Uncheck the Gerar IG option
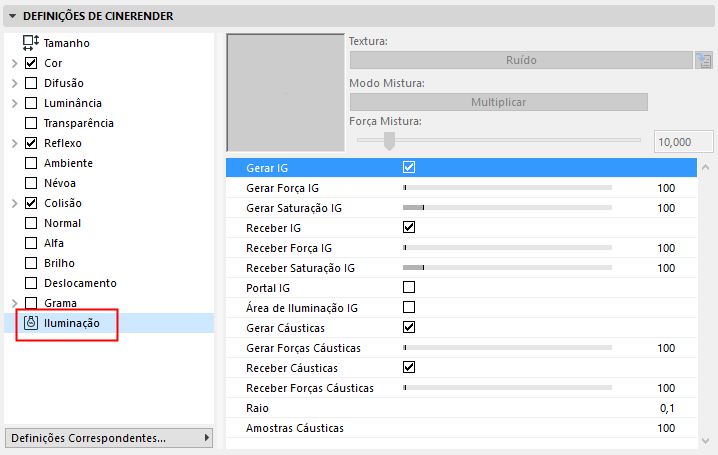 pyautogui.click(x=408, y=168)
